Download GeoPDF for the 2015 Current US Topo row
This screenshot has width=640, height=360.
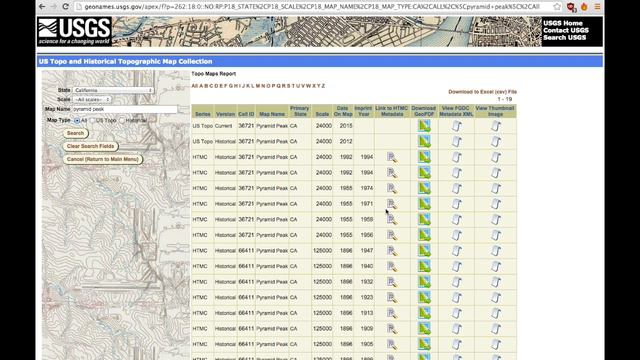coord(424,126)
